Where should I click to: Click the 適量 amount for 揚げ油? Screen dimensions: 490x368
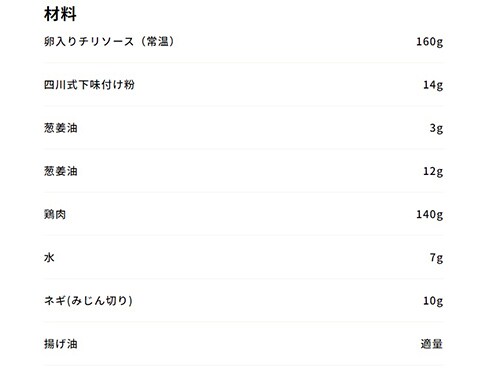(432, 344)
